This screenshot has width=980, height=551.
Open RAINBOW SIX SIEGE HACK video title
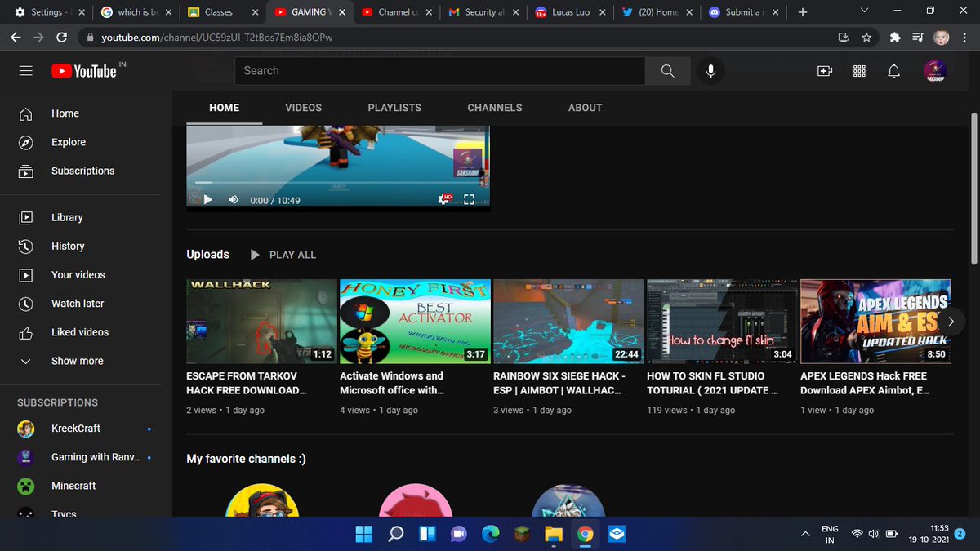[x=559, y=383]
